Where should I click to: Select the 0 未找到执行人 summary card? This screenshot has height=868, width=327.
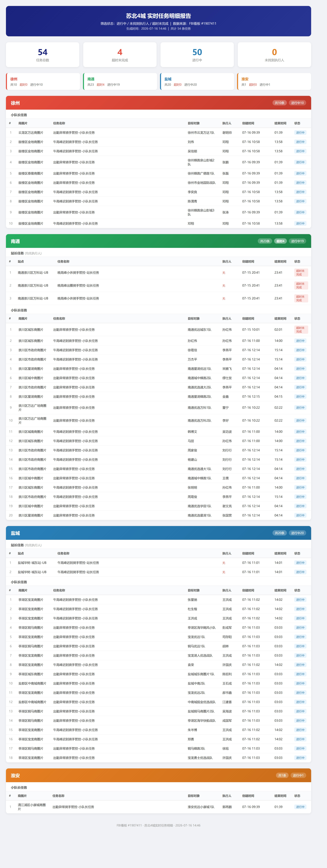274,55
